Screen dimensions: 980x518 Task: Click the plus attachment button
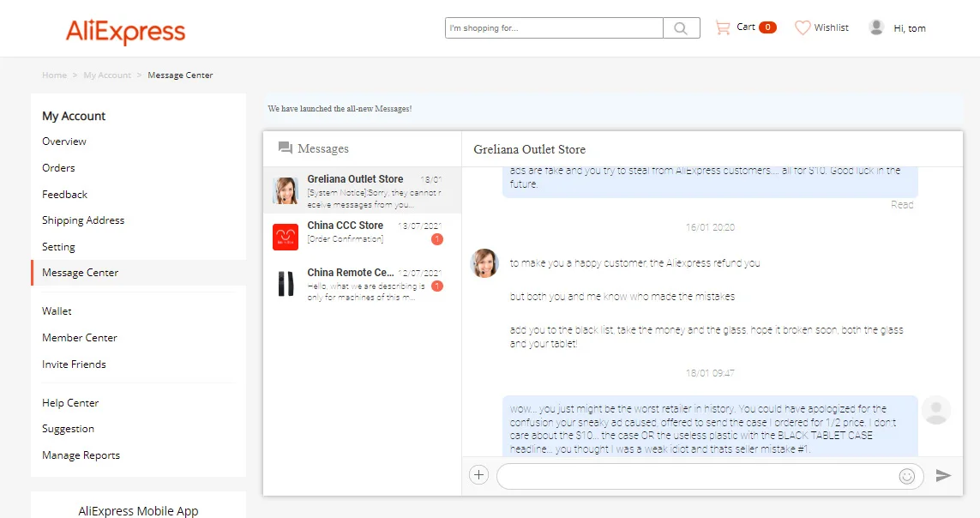(478, 475)
